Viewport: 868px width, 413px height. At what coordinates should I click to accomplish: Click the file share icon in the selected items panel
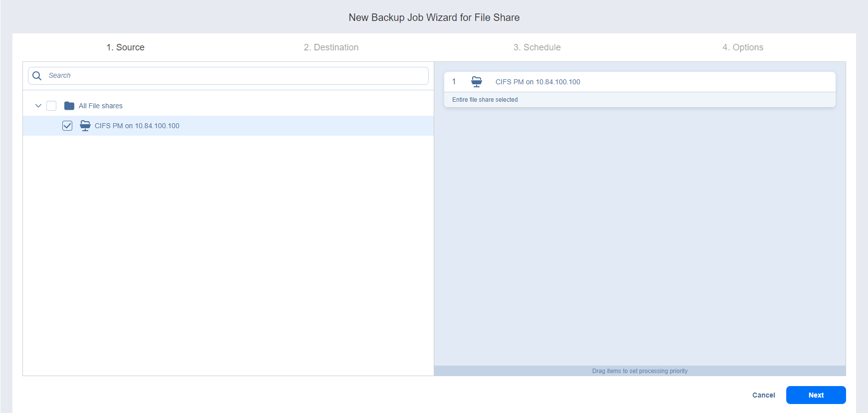point(477,82)
